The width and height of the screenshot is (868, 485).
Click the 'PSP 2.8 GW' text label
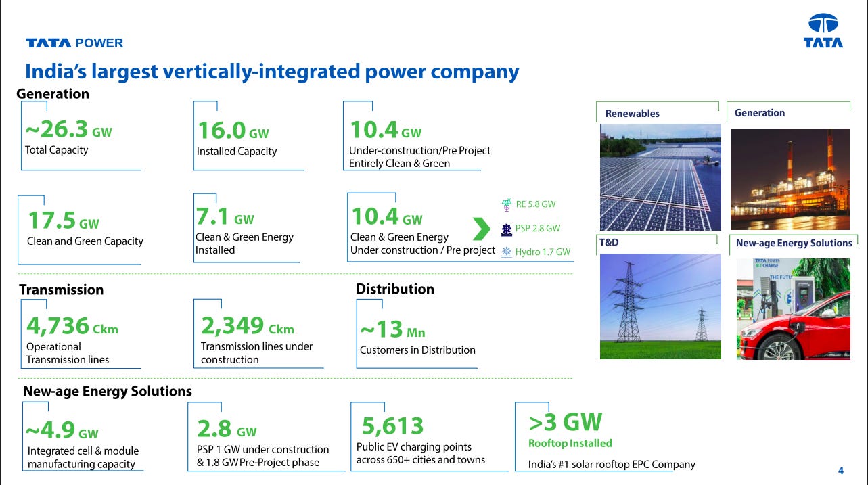tap(538, 229)
